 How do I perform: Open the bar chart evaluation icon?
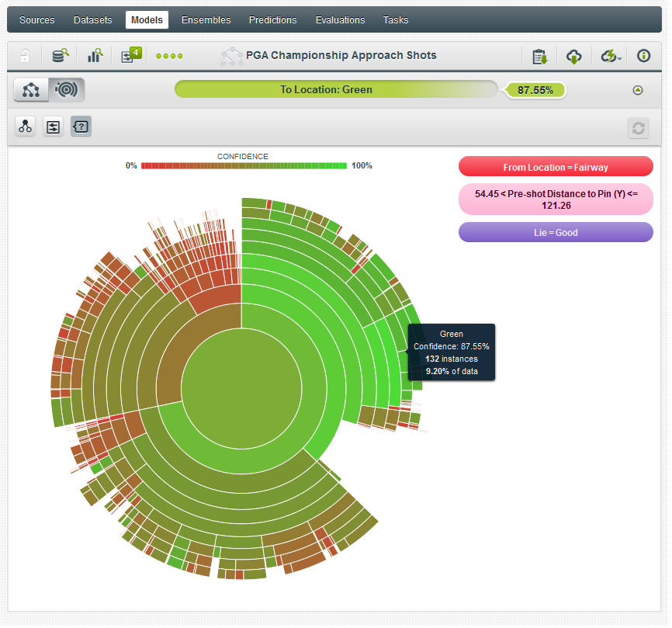(95, 56)
